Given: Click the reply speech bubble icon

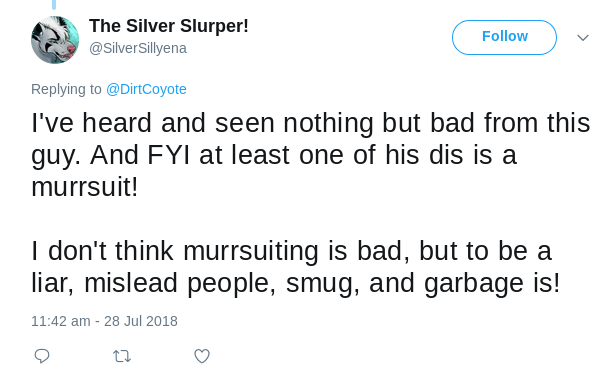Looking at the screenshot, I should pyautogui.click(x=42, y=356).
